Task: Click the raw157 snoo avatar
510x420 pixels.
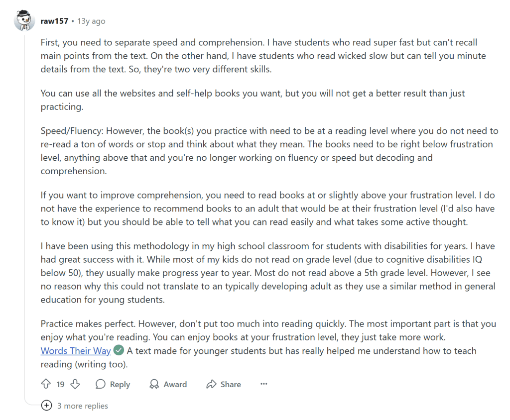Action: coord(24,21)
